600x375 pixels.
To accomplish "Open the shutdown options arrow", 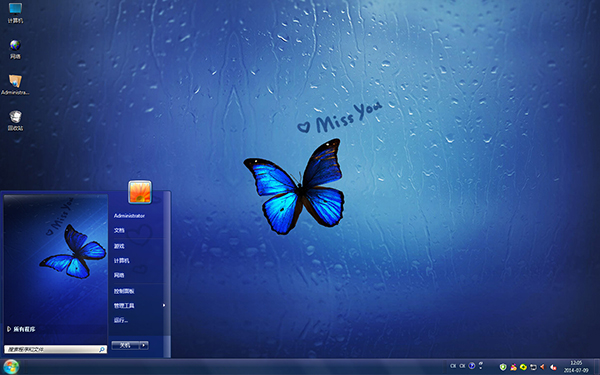I will (144, 345).
